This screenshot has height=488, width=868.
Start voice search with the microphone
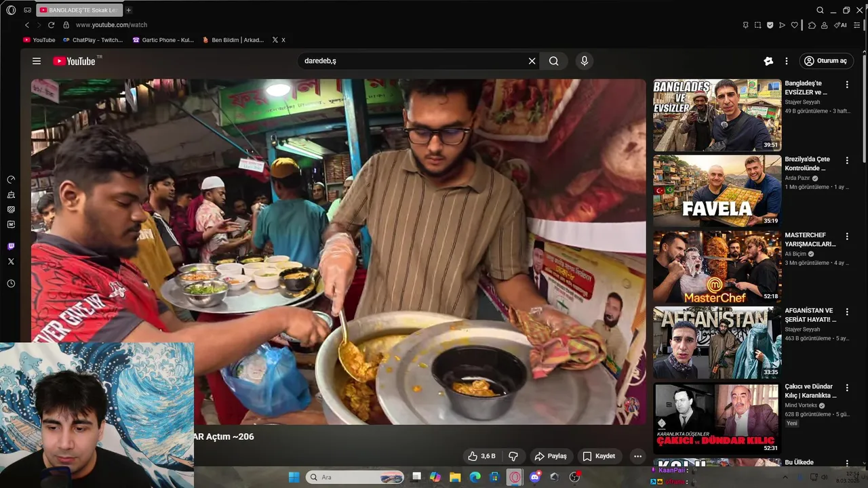[x=585, y=61]
